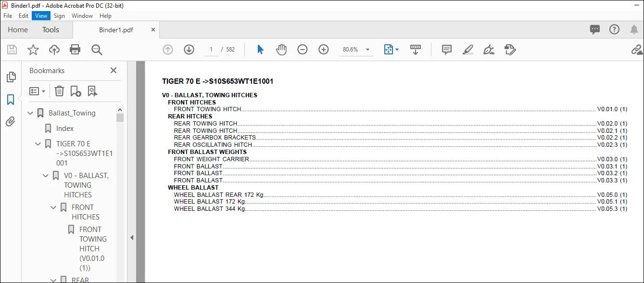Open the Attachments paperclip panel
Viewport: 644px width, 283px height.
11,122
